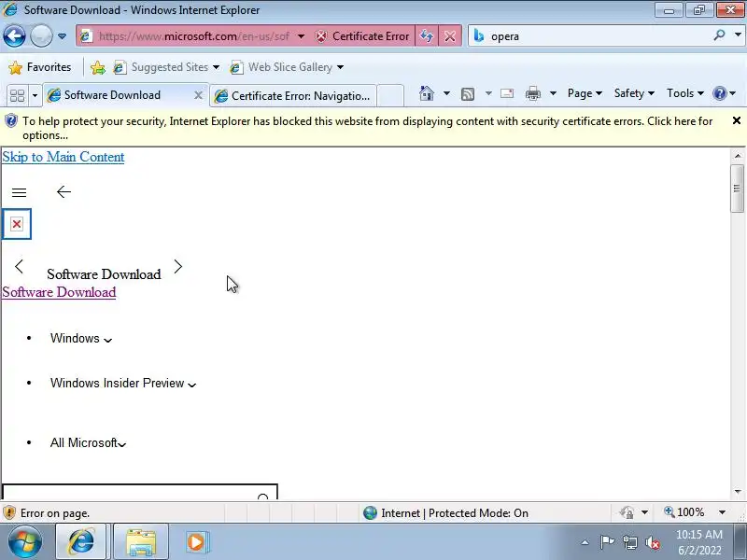
Task: Open the Favorites star button
Action: tap(40, 67)
